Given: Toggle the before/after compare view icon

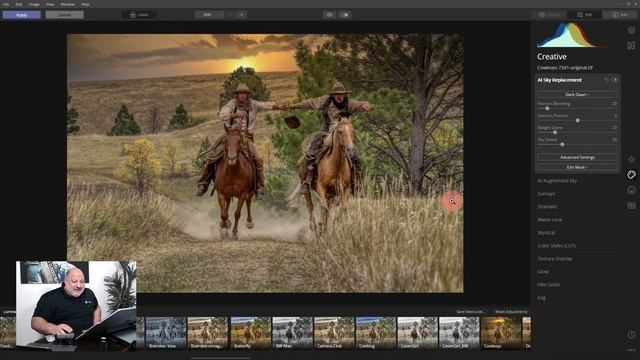Looking at the screenshot, I should (345, 15).
